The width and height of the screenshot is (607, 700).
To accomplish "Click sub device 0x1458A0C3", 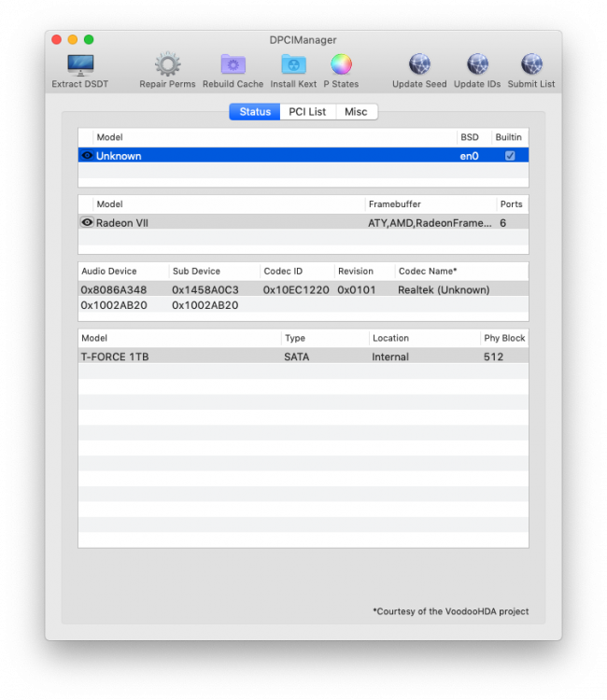I will (205, 289).
